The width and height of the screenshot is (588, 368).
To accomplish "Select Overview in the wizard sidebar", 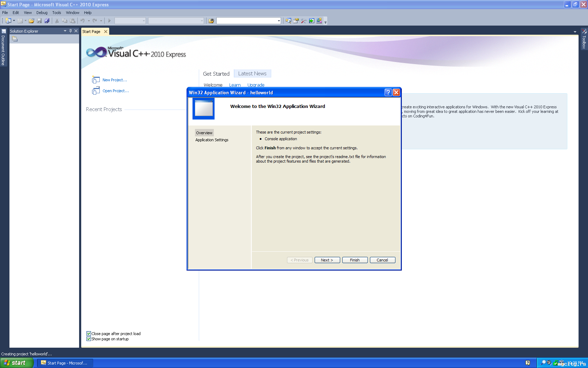I will coord(204,133).
